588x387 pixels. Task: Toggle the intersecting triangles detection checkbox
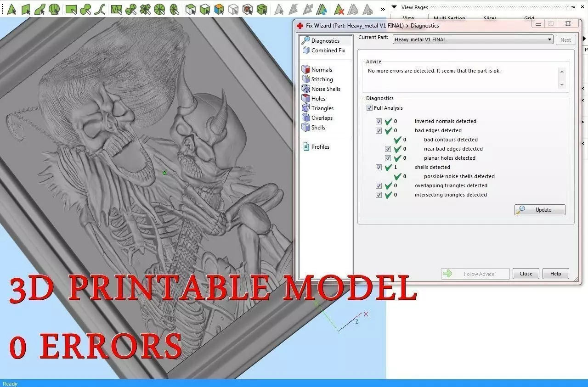pyautogui.click(x=379, y=195)
